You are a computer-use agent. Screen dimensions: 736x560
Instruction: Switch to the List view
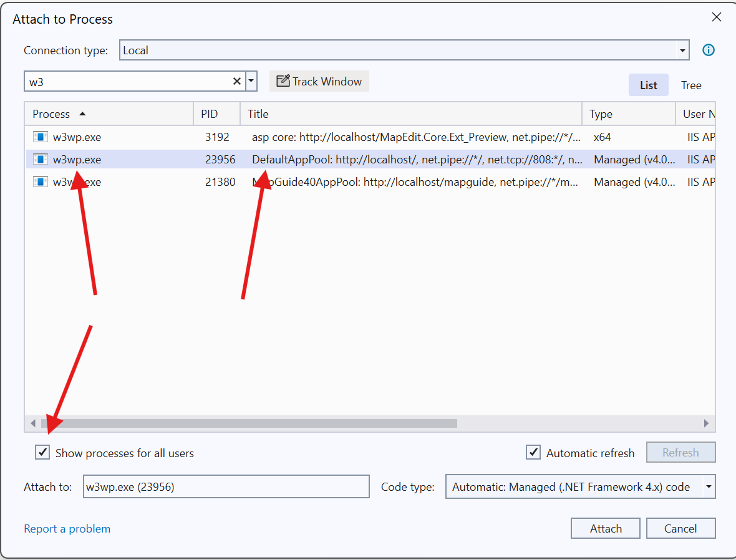[648, 85]
